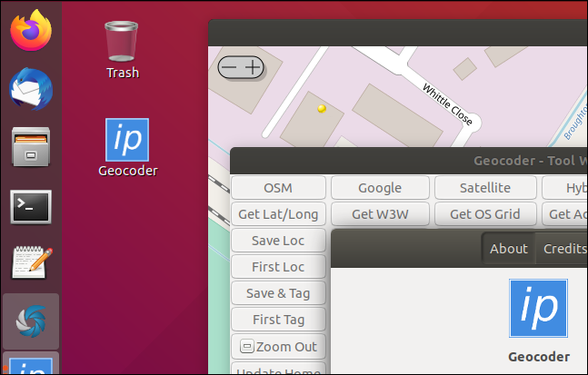The height and width of the screenshot is (375, 588).
Task: Switch map to Google layer
Action: click(380, 188)
